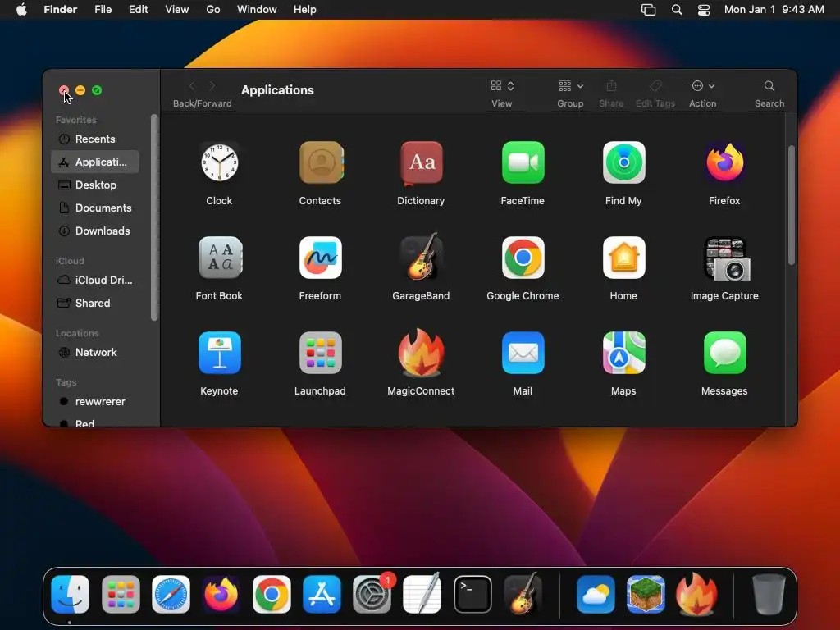Click the Back arrow in toolbar
Viewport: 840px width, 630px height.
(x=192, y=85)
